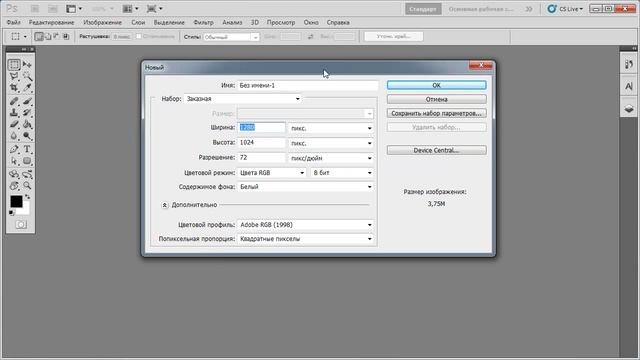This screenshot has width=640, height=360.
Task: Toggle the Сглаживание checkbox in options bar
Action: [138, 37]
